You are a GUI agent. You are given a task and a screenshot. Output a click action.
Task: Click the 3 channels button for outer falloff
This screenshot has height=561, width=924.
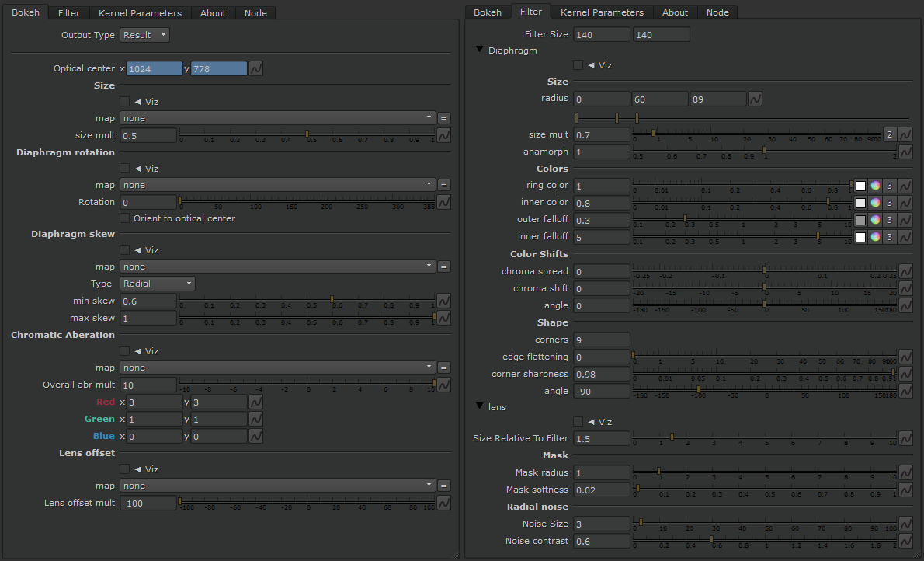click(890, 220)
